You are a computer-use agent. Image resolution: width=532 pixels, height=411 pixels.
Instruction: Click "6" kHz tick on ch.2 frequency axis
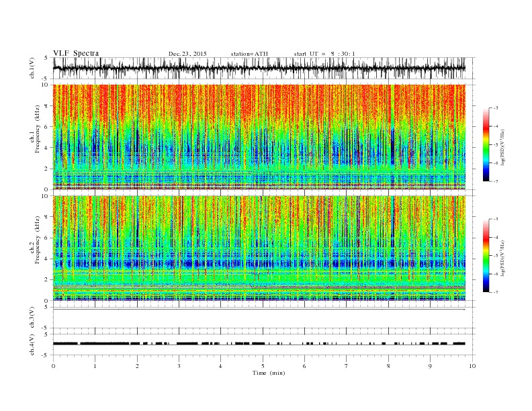tap(47, 238)
